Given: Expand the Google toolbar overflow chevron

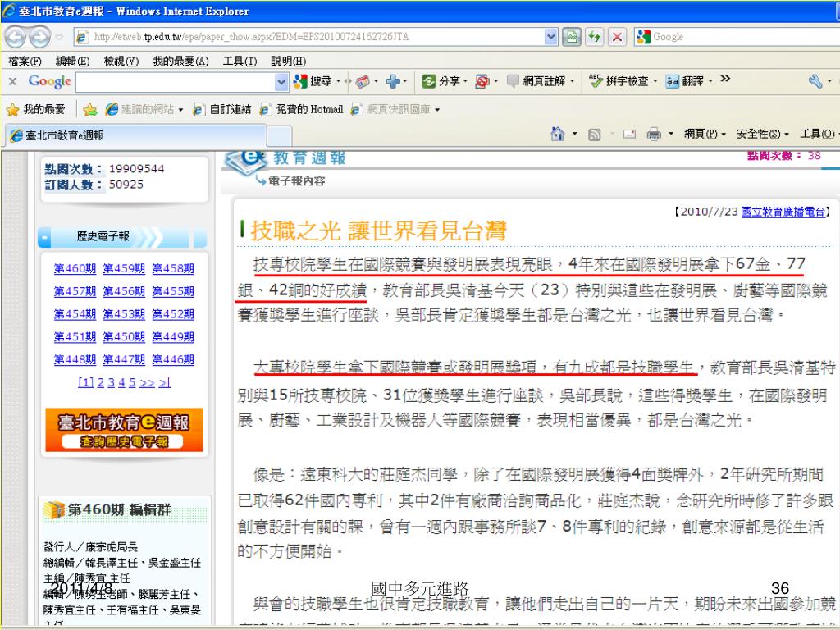Looking at the screenshot, I should [x=725, y=79].
